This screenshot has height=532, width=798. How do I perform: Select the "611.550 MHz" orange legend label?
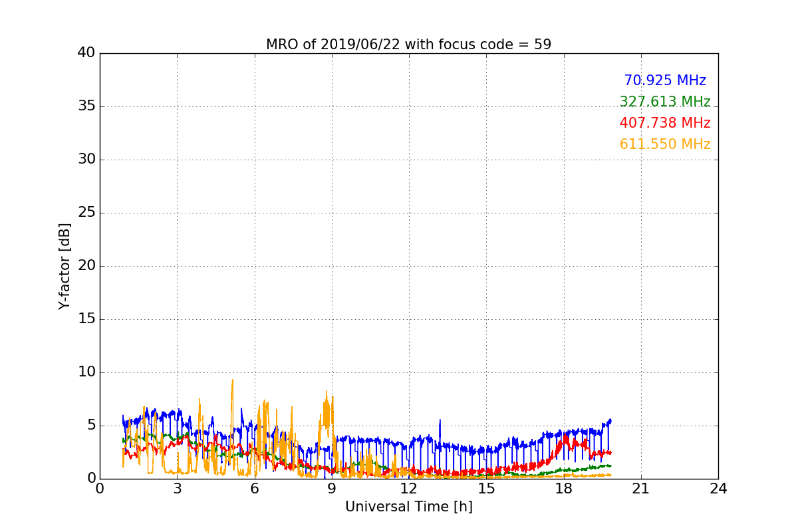click(x=665, y=144)
